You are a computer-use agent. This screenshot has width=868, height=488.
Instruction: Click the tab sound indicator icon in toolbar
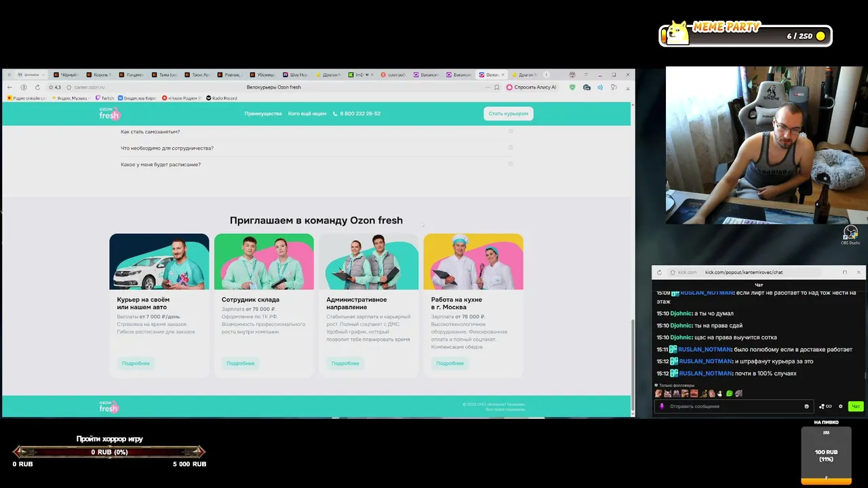coord(600,87)
